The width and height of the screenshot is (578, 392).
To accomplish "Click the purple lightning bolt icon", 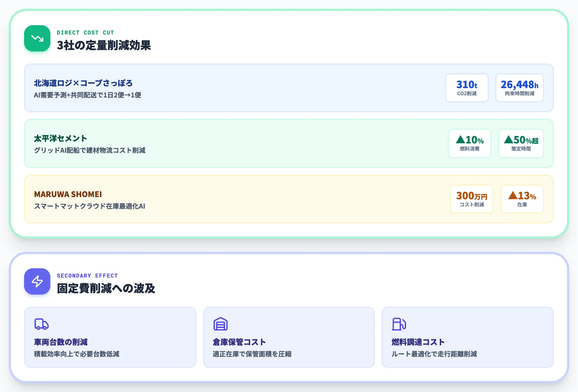I will coord(37,281).
